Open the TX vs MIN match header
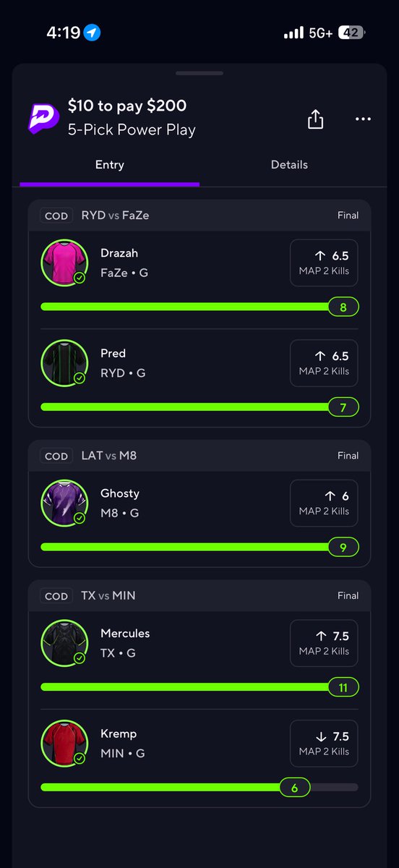This screenshot has height=868, width=399. pos(199,596)
